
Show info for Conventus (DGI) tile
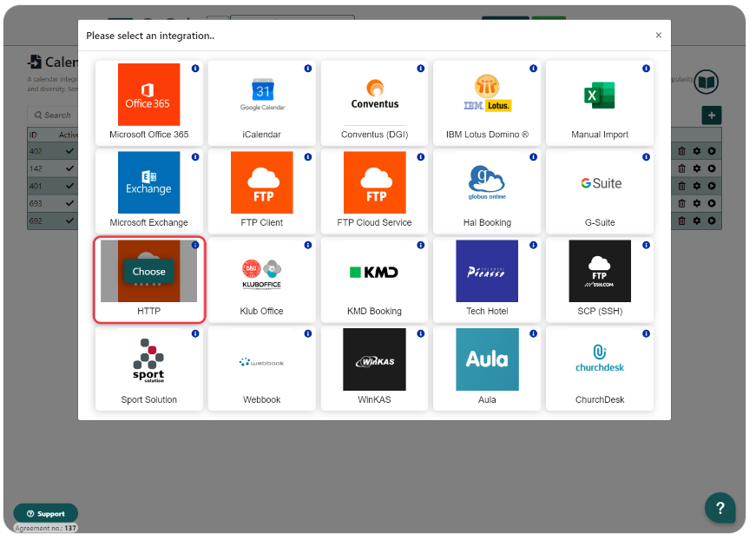(421, 69)
